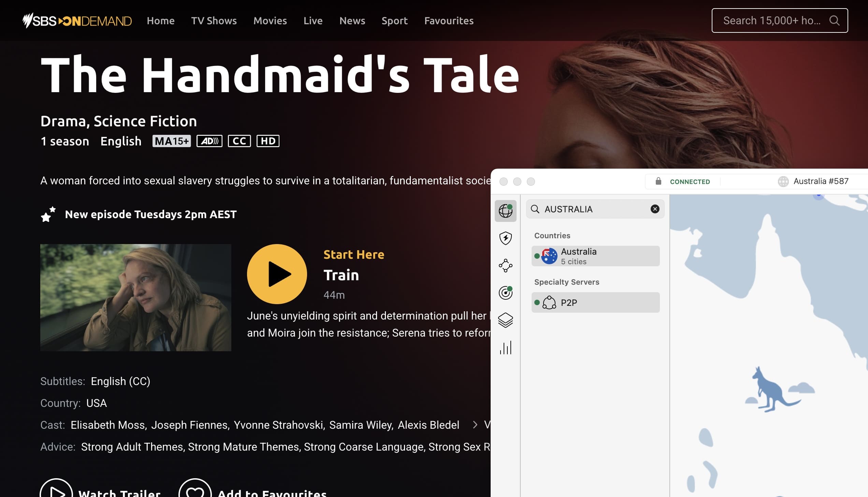The image size is (868, 497).
Task: Expand the cast list chevron
Action: pyautogui.click(x=475, y=425)
